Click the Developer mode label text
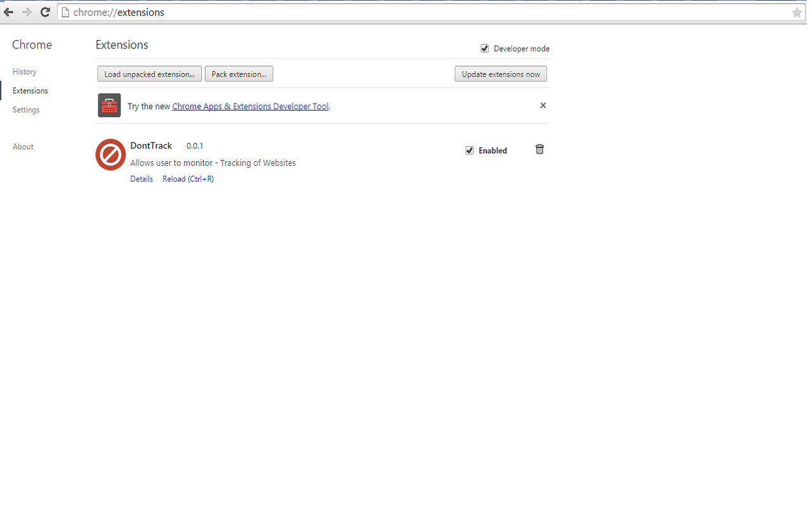The height and width of the screenshot is (508, 812). pos(521,49)
